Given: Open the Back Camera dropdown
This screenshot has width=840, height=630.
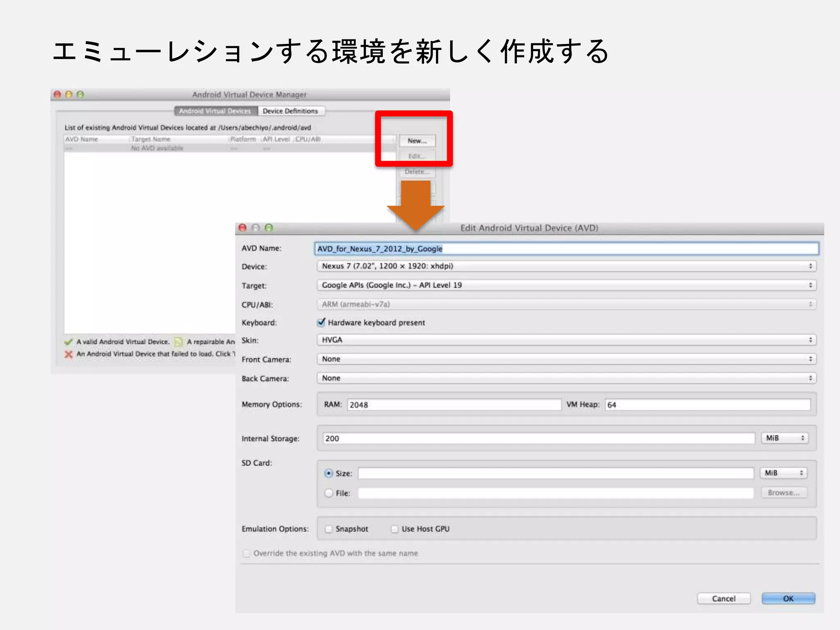Looking at the screenshot, I should tap(566, 378).
